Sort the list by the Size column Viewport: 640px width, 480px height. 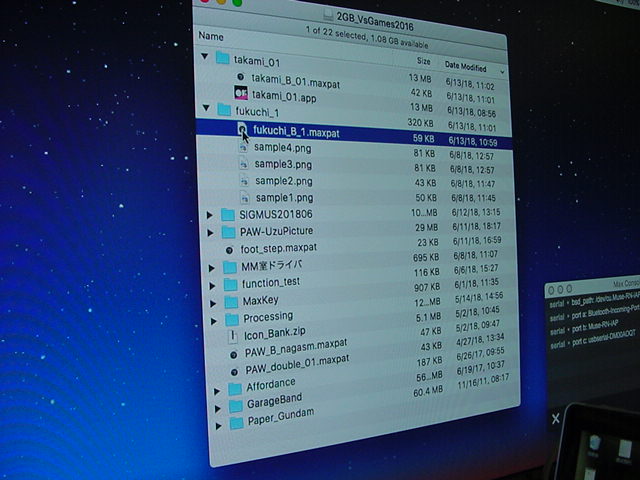pyautogui.click(x=423, y=61)
